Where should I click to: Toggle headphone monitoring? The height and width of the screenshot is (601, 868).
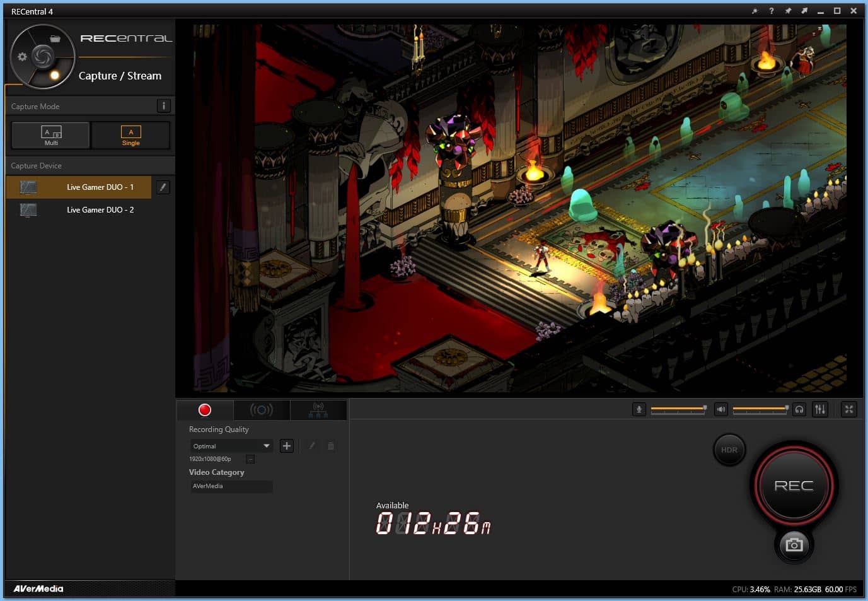click(799, 409)
